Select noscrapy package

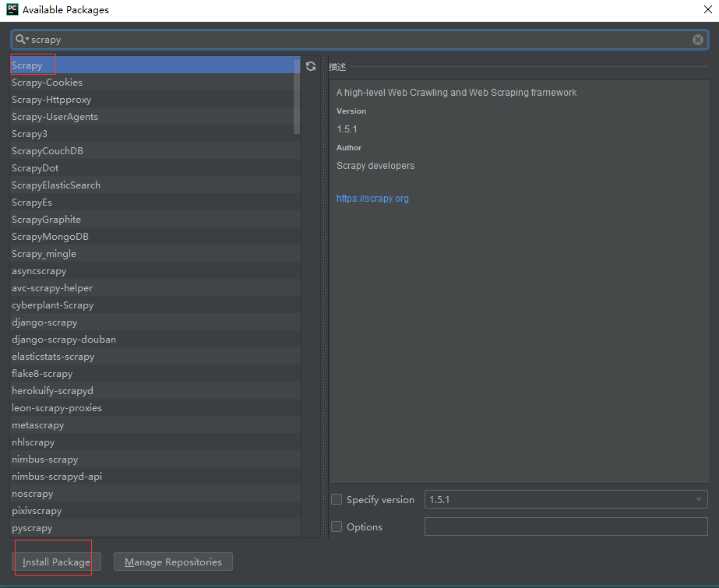click(155, 494)
